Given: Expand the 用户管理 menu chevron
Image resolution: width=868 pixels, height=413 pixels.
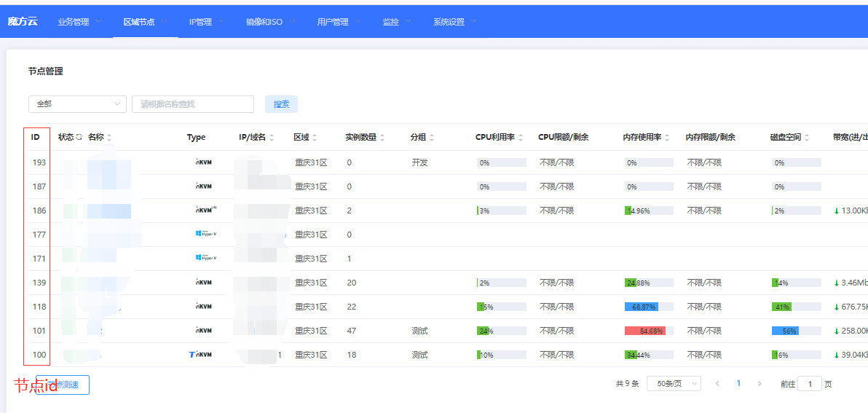Looking at the screenshot, I should click(x=358, y=22).
